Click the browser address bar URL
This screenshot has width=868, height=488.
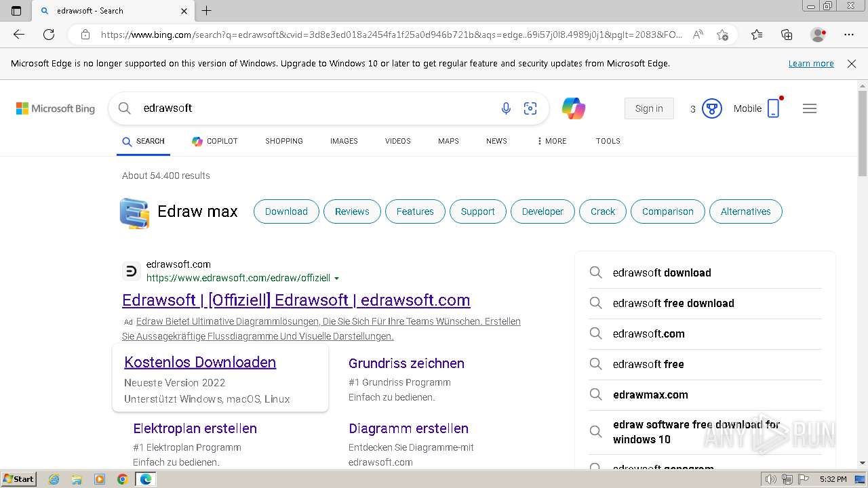click(x=392, y=35)
